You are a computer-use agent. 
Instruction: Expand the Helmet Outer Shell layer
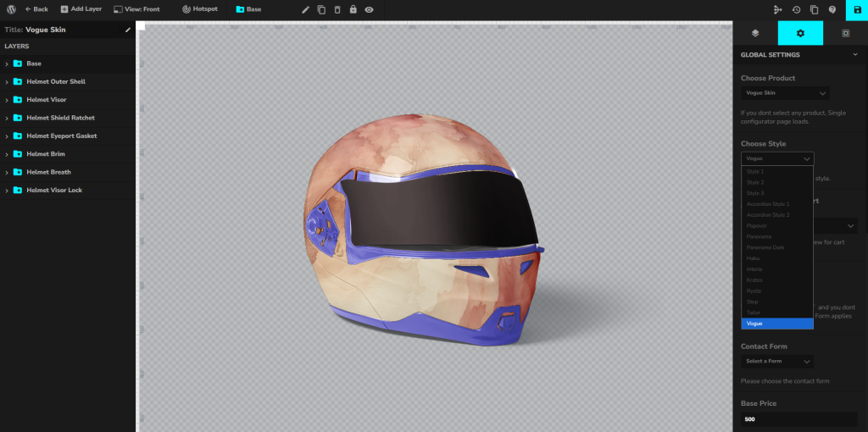pos(7,82)
